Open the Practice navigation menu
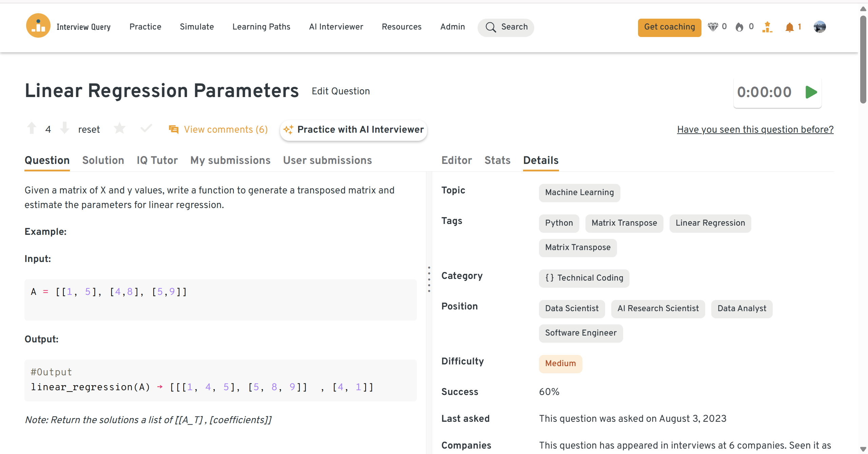Screen dimensions: 868x454 145,27
